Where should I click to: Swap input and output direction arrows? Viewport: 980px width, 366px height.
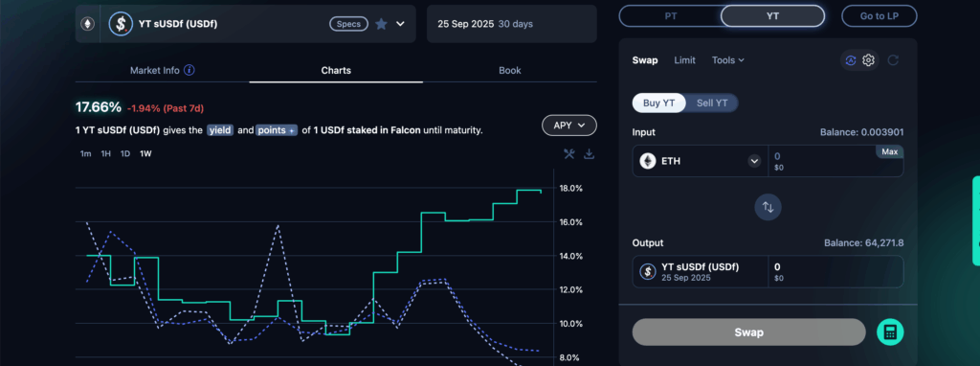(768, 207)
